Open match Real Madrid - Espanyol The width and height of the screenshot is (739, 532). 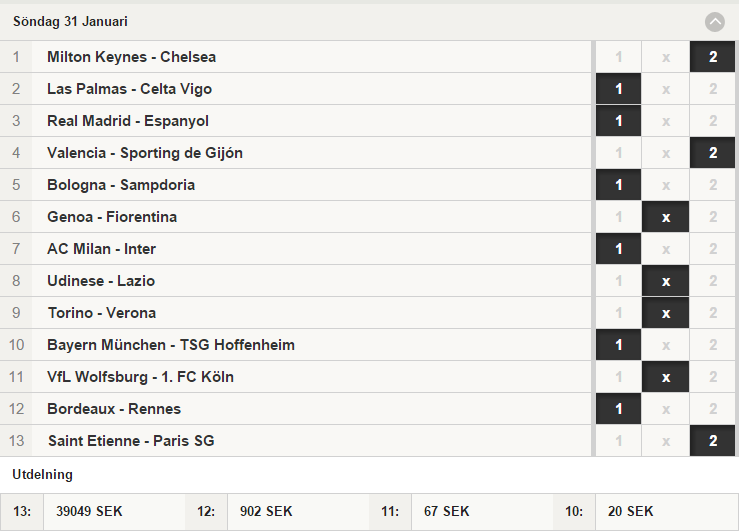[x=128, y=121]
